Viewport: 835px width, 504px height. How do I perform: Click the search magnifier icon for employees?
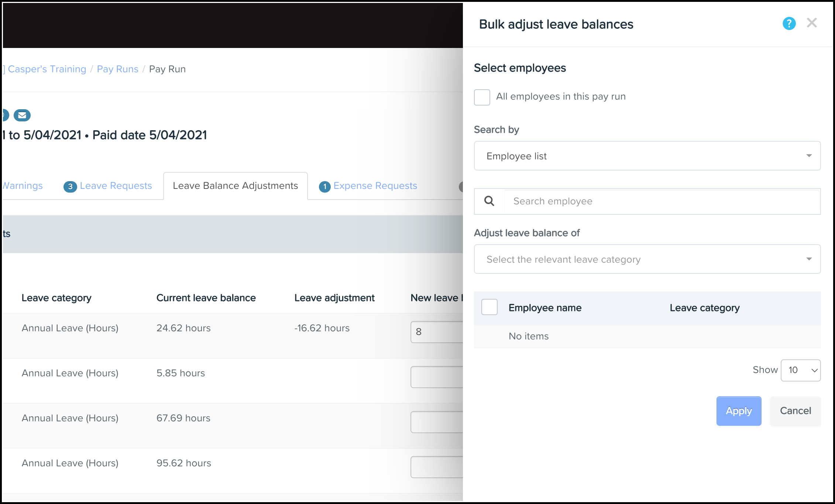point(489,200)
